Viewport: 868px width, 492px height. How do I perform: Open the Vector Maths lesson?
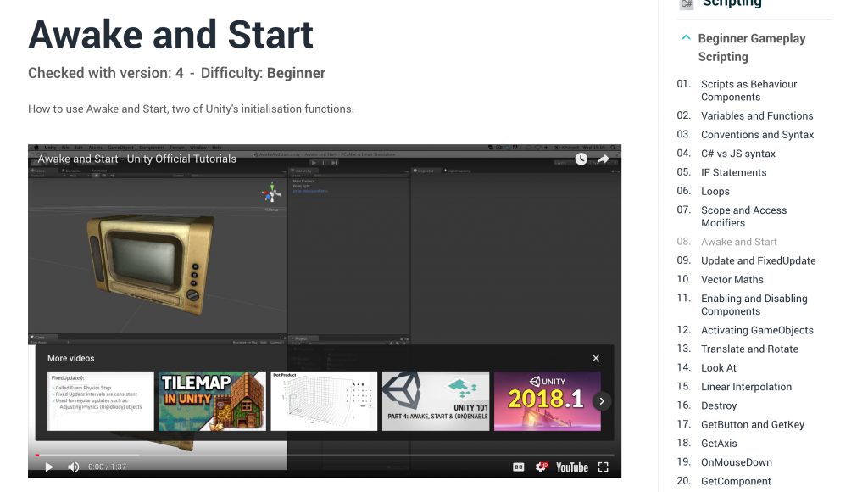(732, 279)
